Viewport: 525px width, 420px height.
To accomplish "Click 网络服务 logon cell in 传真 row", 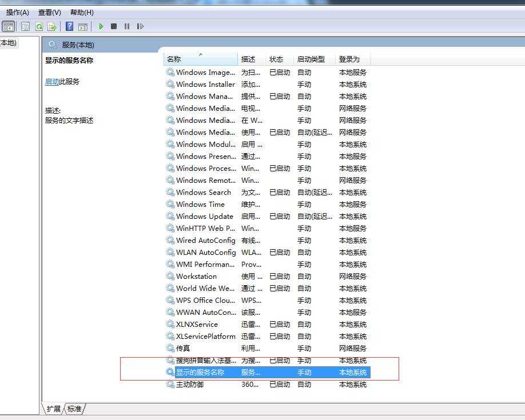I will [x=353, y=349].
